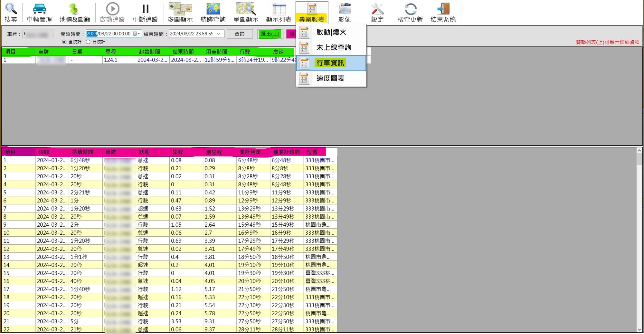The image size is (644, 334).
Task: Expand the 結束時間 dropdown arrow
Action: click(x=219, y=34)
